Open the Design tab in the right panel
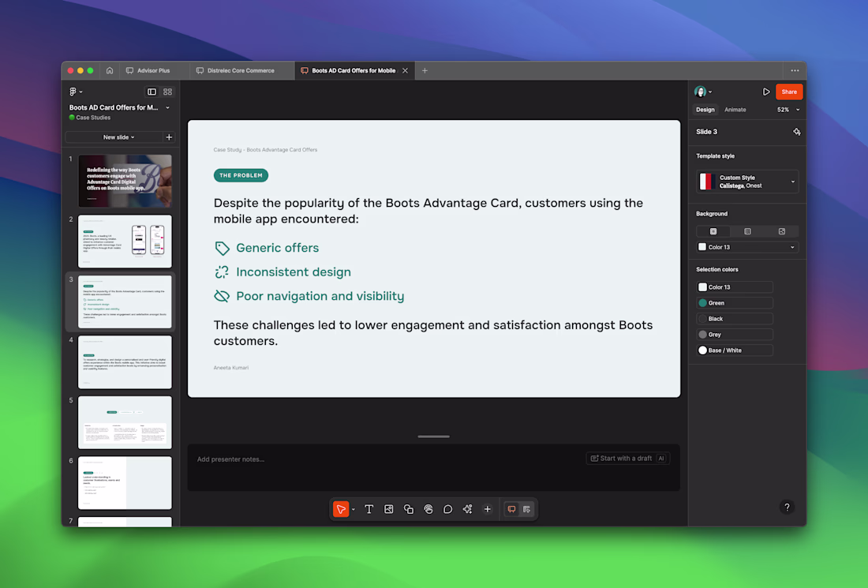 (705, 110)
